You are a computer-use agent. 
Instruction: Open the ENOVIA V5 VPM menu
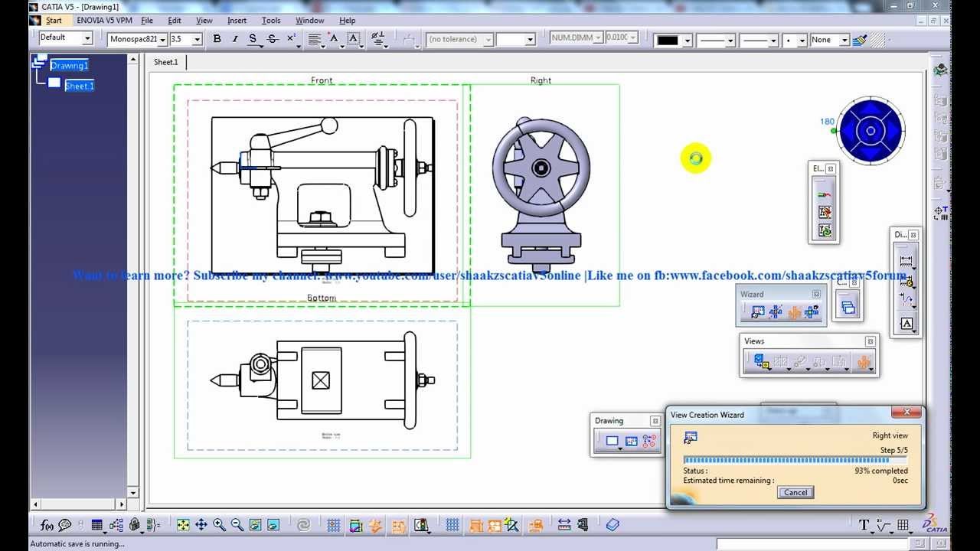pos(104,21)
